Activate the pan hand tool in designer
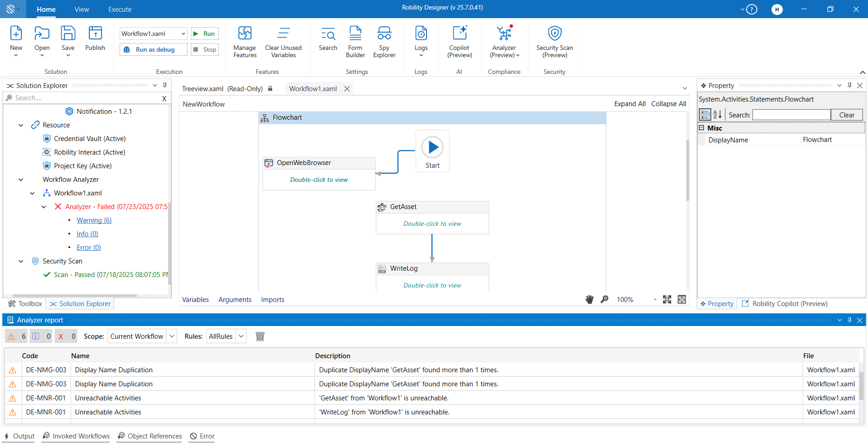 pyautogui.click(x=589, y=299)
